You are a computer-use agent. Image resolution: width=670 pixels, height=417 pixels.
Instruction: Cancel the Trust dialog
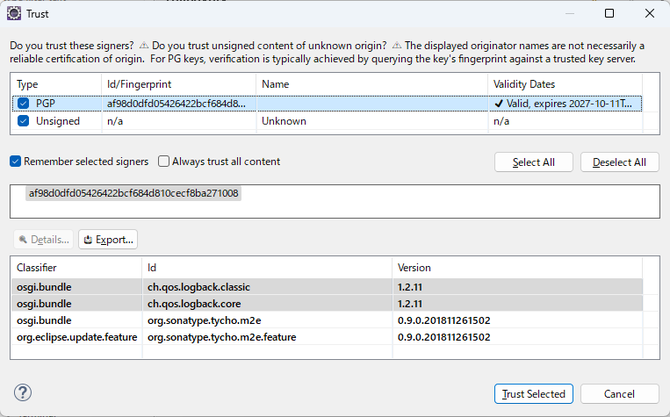[619, 393]
